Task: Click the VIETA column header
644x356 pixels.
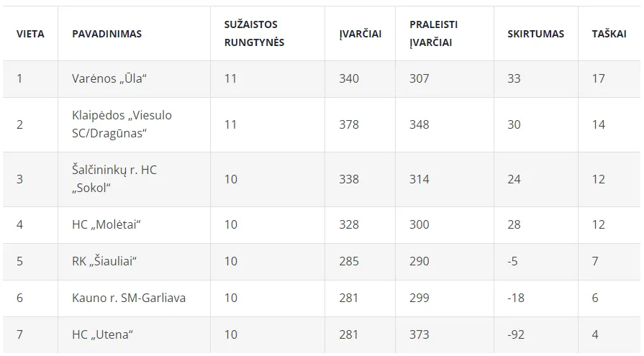Action: pyautogui.click(x=30, y=34)
